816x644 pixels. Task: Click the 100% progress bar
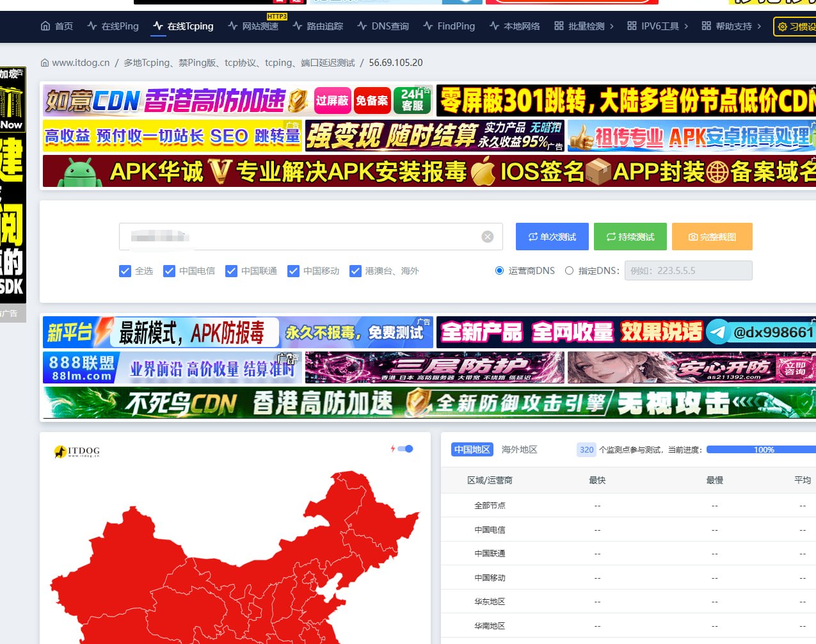762,450
